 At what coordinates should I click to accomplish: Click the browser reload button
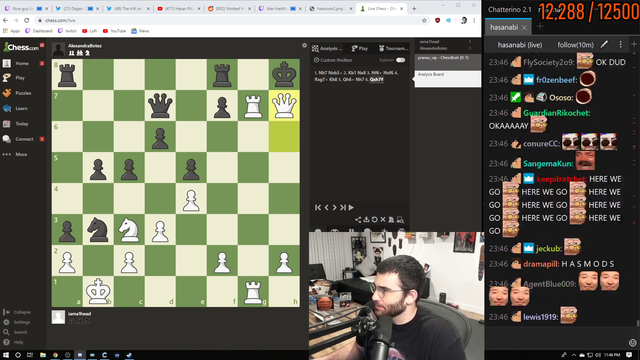pyautogui.click(x=27, y=20)
